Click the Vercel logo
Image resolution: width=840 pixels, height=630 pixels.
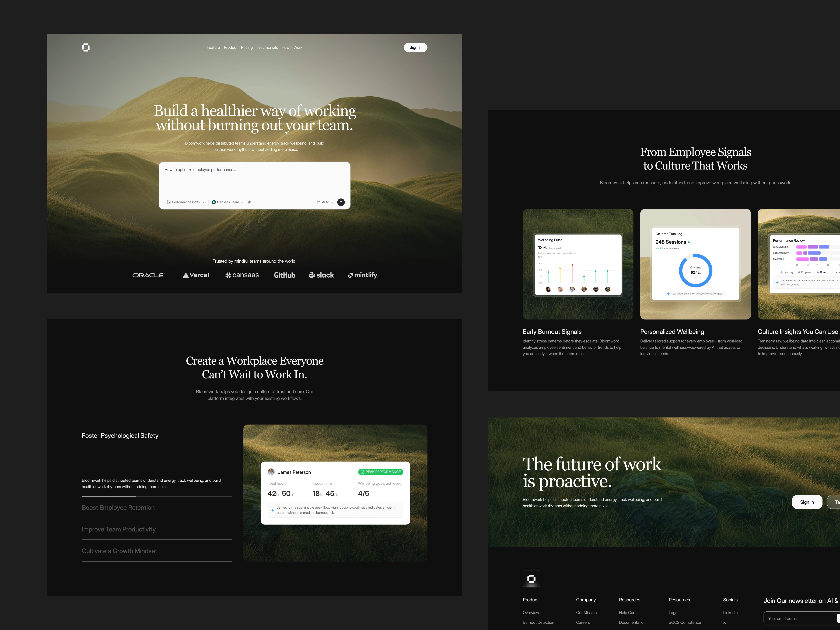[x=196, y=275]
